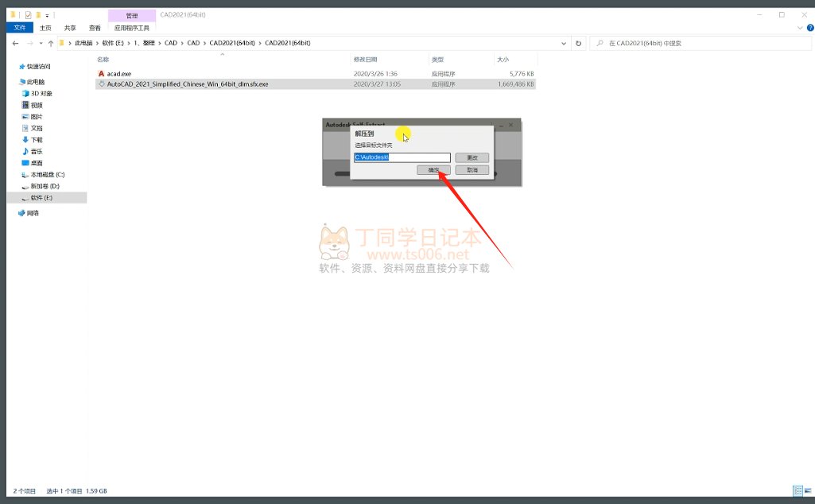815x504 pixels.
Task: Open 图片 folder in the navigation pane
Action: 37,117
